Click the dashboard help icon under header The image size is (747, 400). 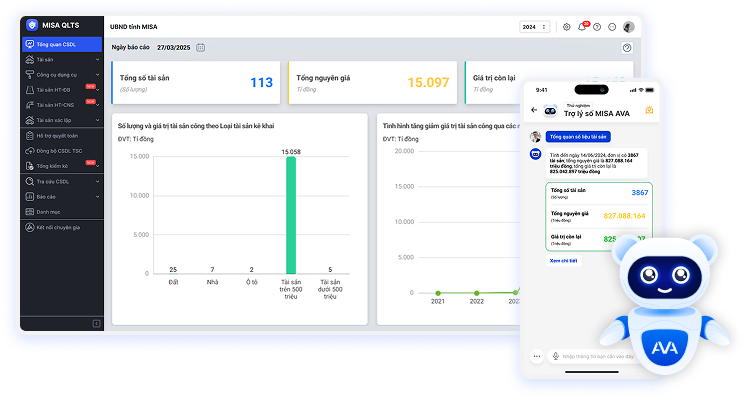coord(627,48)
